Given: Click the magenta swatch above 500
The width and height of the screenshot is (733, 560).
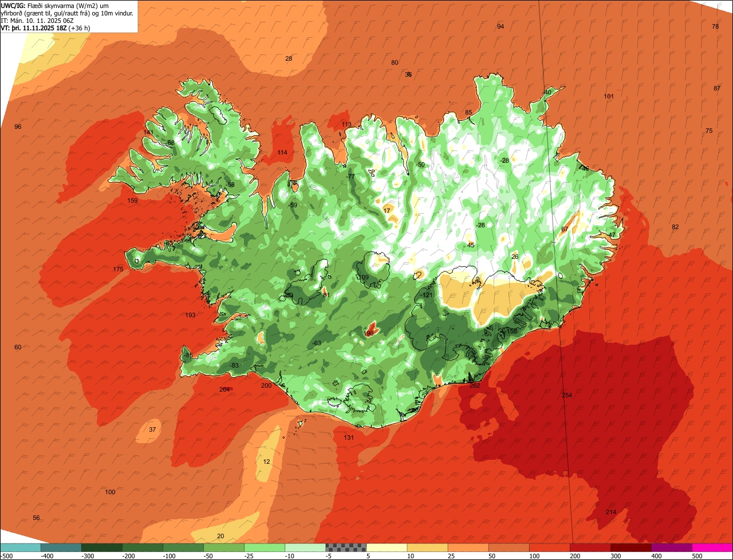Looking at the screenshot, I should click(x=712, y=547).
